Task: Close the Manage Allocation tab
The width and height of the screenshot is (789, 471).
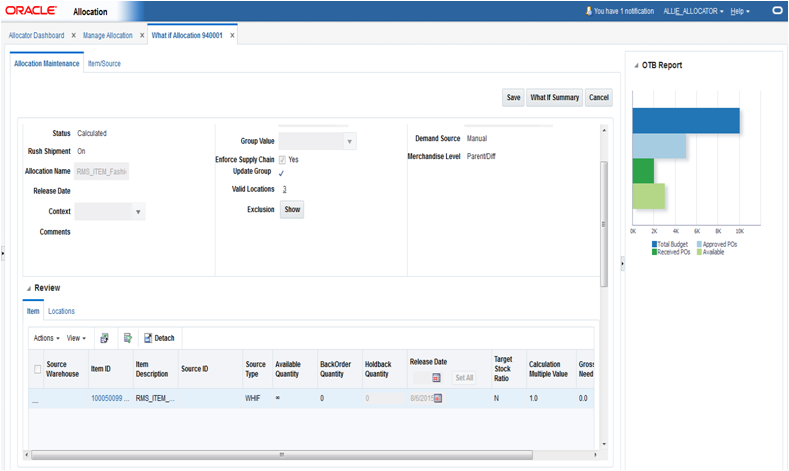Action: (x=142, y=36)
